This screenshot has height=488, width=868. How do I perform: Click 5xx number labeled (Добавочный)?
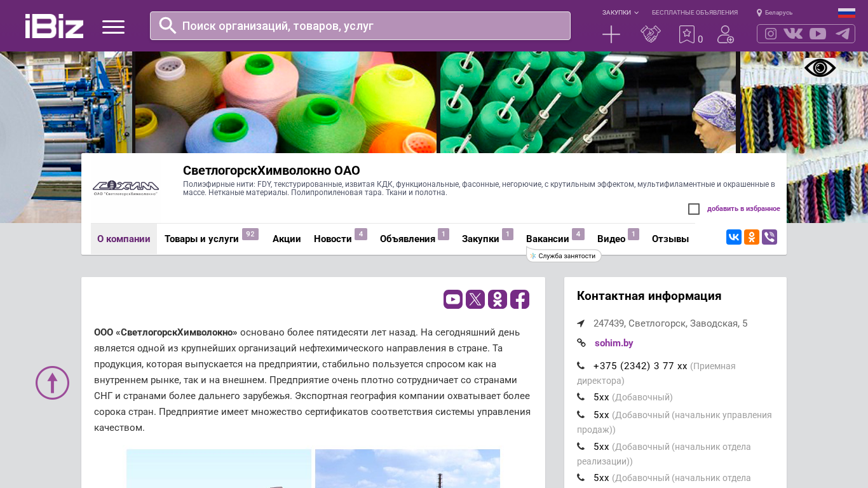coord(601,397)
